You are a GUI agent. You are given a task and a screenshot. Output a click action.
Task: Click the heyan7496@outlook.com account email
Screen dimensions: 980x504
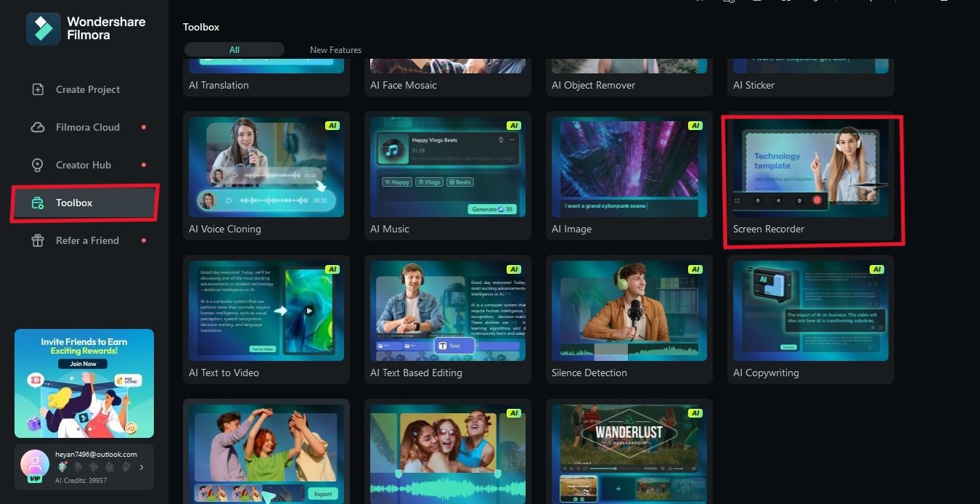click(96, 455)
